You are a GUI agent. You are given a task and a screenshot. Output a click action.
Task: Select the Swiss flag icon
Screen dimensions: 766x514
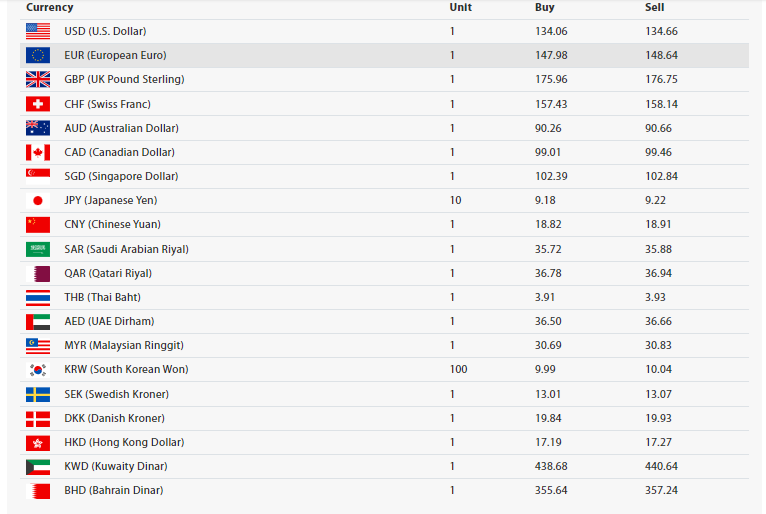pyautogui.click(x=38, y=104)
